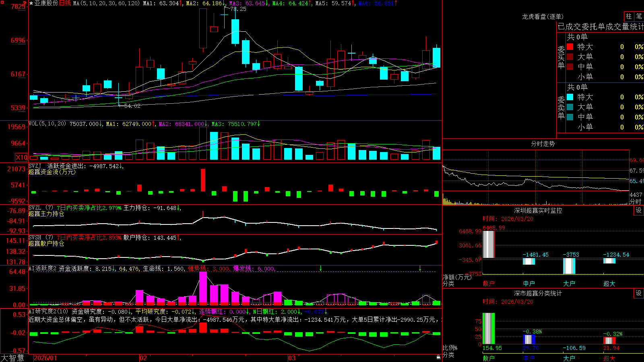Open 设 settings for 深圳超赢实时监控

[x=639, y=210]
